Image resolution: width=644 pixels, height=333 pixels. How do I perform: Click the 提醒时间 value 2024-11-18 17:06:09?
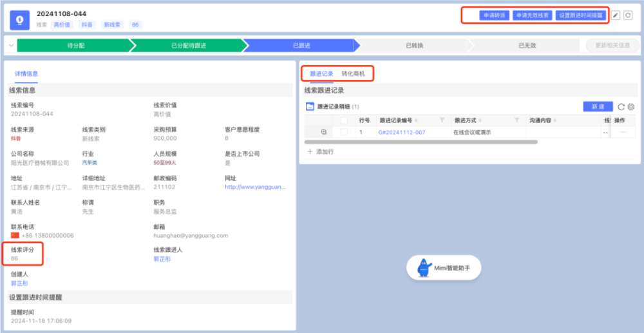pos(41,321)
